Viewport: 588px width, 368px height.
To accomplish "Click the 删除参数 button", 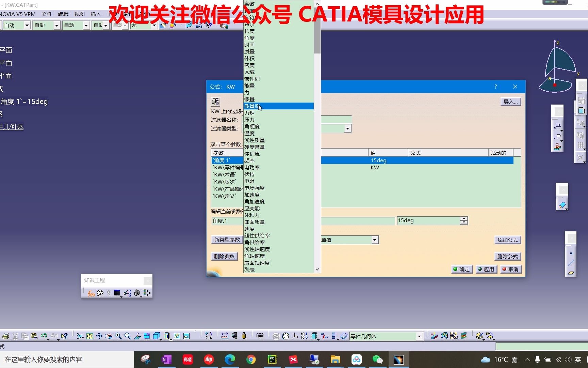I will coord(224,256).
